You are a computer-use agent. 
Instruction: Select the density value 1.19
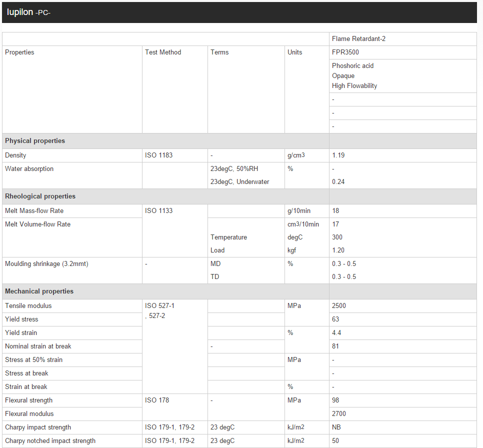coord(338,155)
